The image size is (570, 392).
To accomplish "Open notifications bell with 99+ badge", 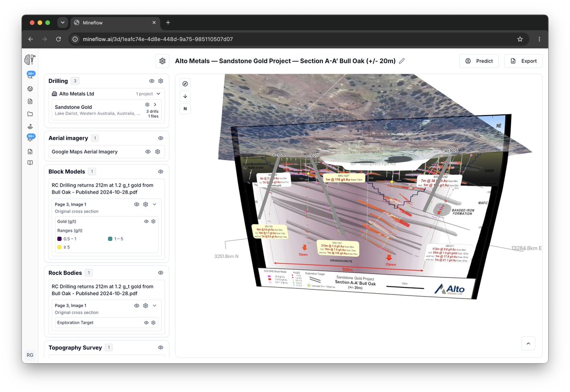I will coord(30,138).
